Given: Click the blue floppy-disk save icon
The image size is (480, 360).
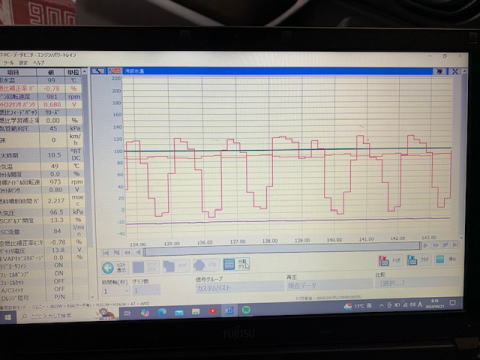Looking at the screenshot, I should pos(412,260).
